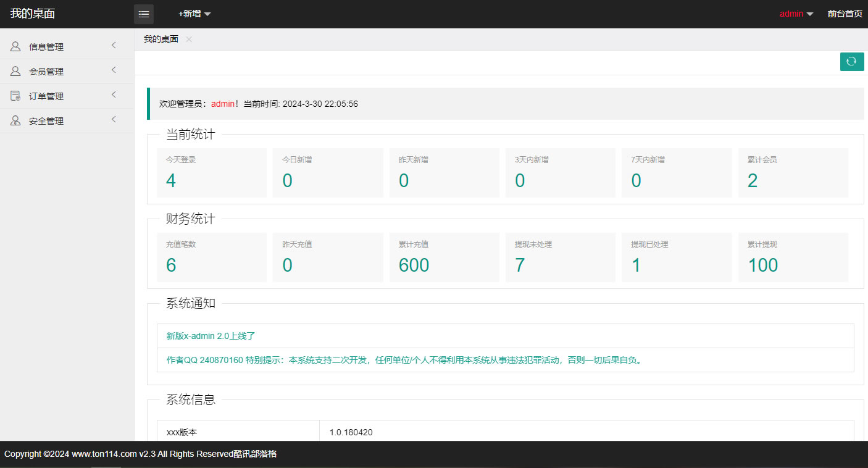Screen dimensions: 868x468
Task: Close the 我的桌面 tab with its X
Action: [x=189, y=39]
